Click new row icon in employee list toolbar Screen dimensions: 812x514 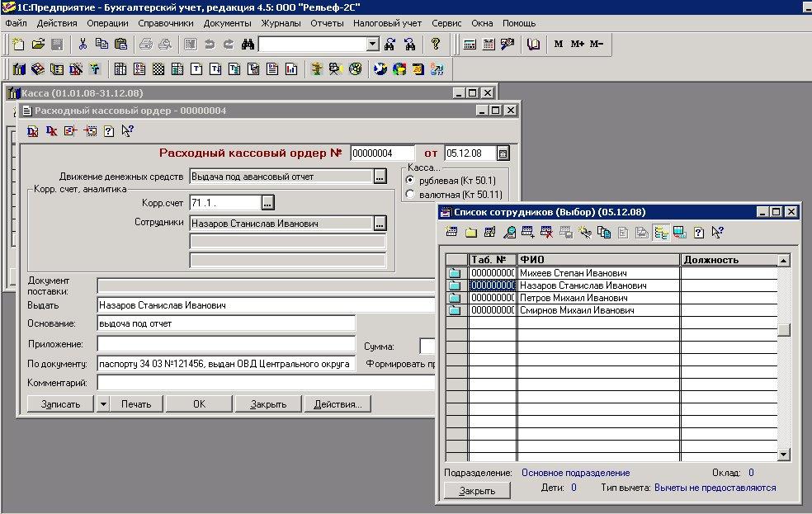click(x=451, y=233)
